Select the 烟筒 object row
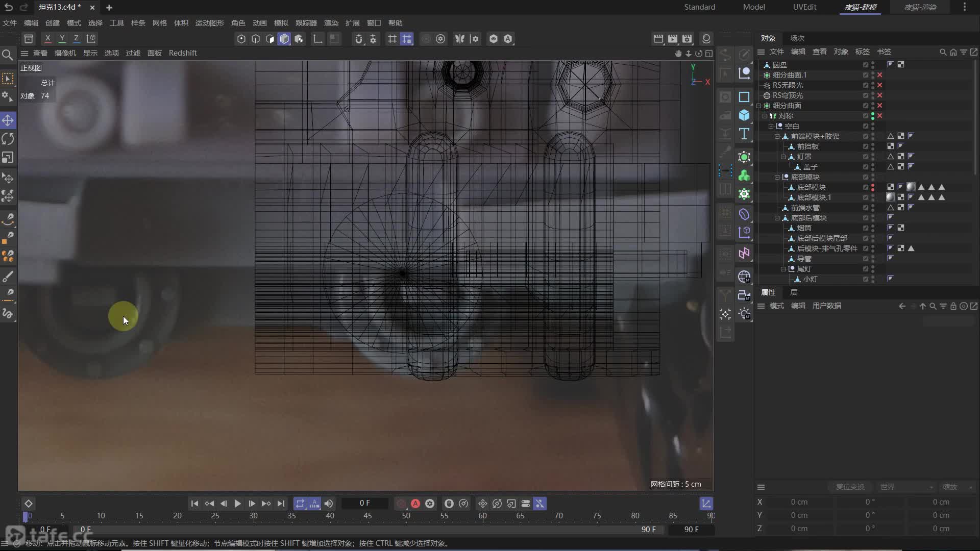980x551 pixels. click(804, 228)
